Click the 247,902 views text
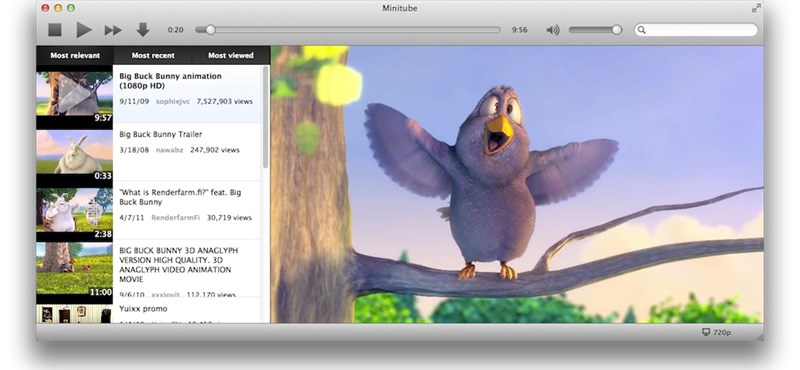 click(215, 150)
